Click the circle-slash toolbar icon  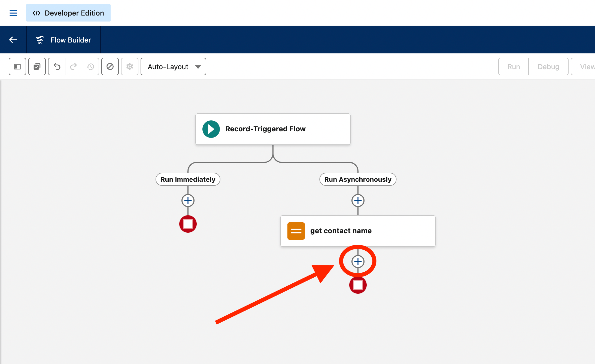click(x=110, y=66)
